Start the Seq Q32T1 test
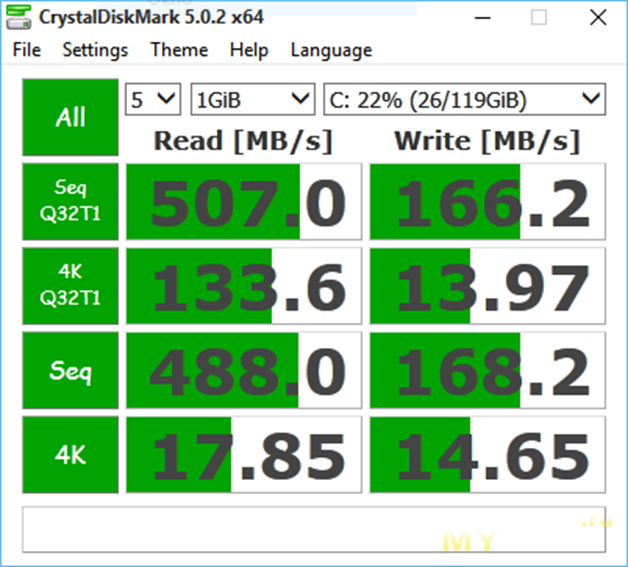The image size is (628, 567). tap(70, 204)
